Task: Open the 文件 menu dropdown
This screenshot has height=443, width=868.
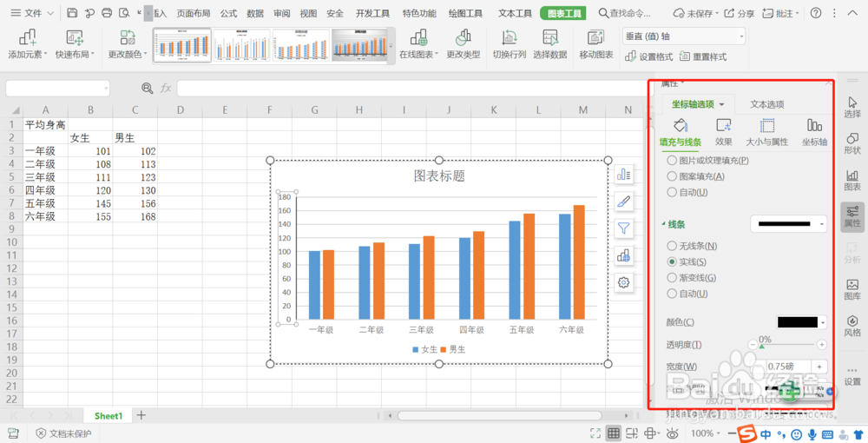Action: click(32, 13)
